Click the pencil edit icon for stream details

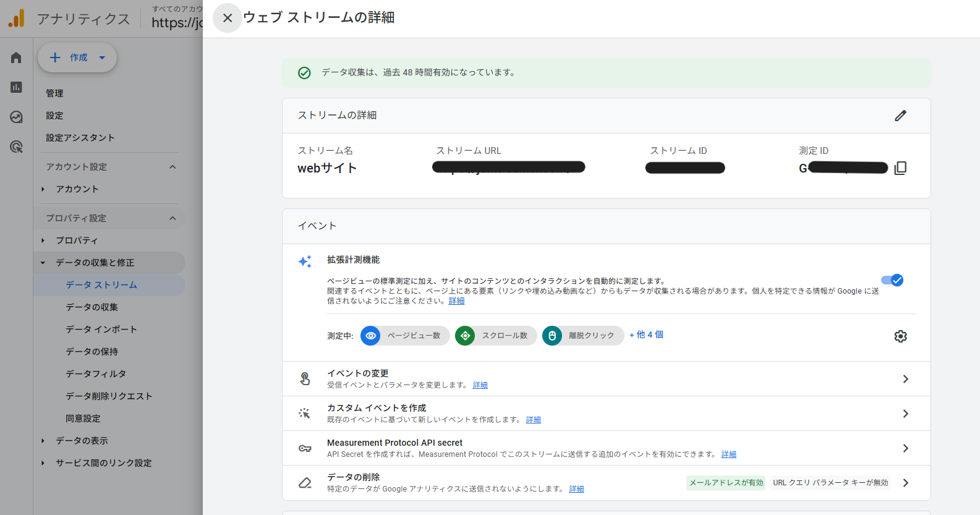900,116
